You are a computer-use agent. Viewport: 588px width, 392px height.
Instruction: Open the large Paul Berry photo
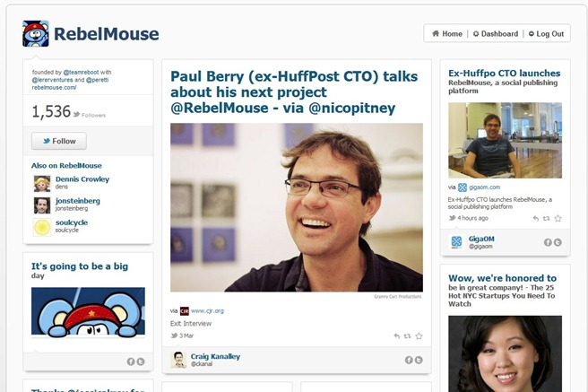[297, 207]
